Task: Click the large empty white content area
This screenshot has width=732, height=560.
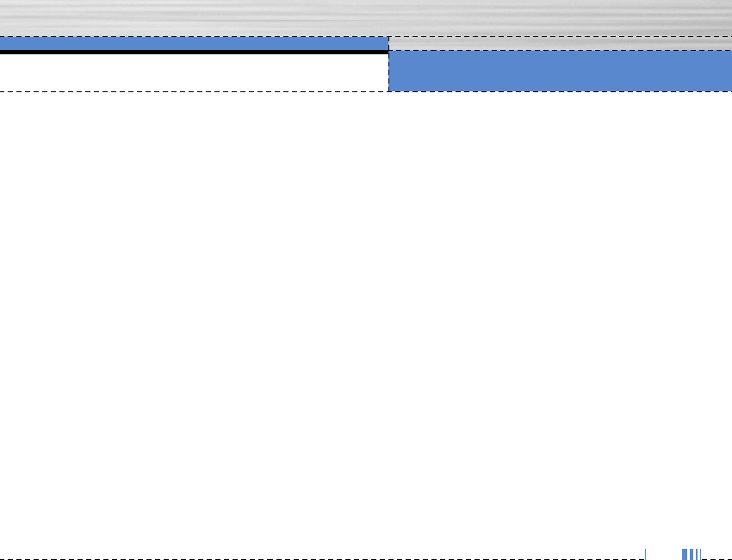Action: [366, 320]
